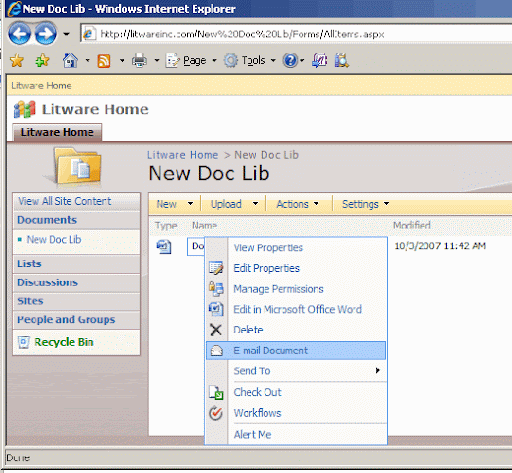The height and width of the screenshot is (473, 512).
Task: Click the Manage Permissions lock icon
Action: tap(216, 289)
